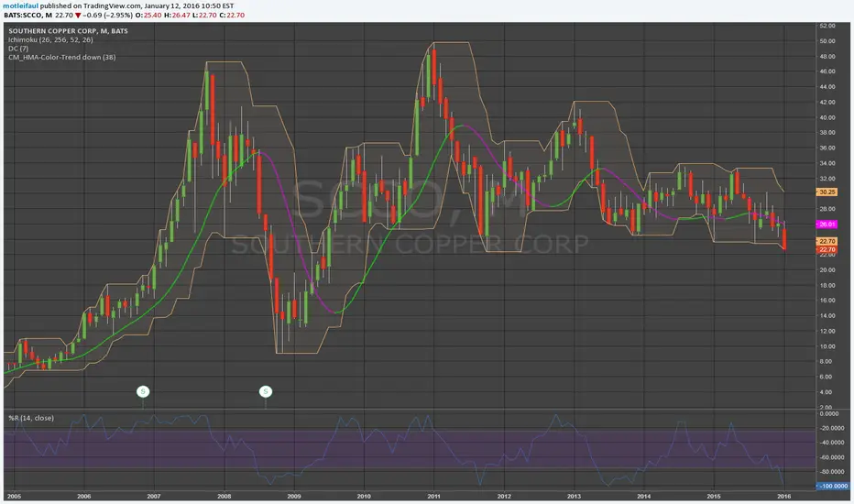The height and width of the screenshot is (504, 854).
Task: Click the 2013 label on time axis
Action: (x=574, y=497)
